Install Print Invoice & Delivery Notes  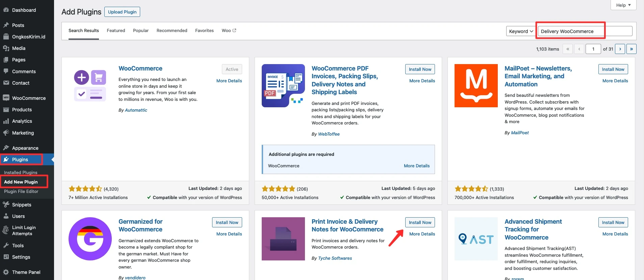click(x=420, y=222)
